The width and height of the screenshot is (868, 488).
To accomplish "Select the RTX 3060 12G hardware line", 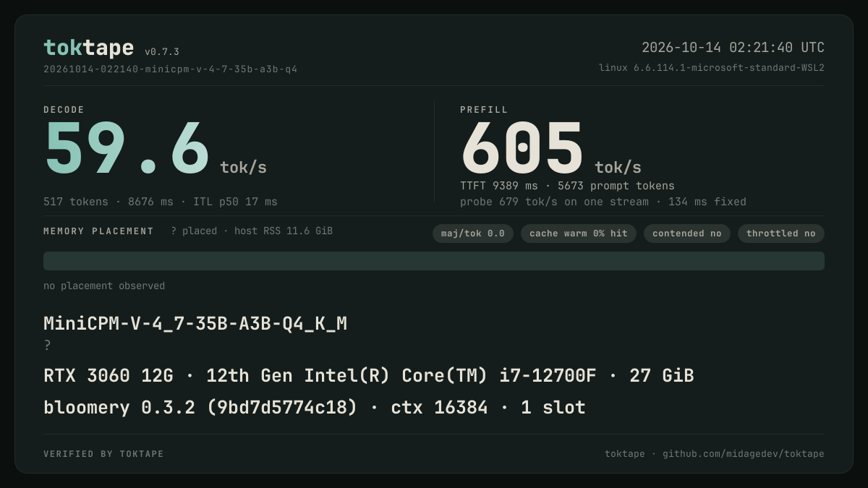I will click(x=369, y=376).
